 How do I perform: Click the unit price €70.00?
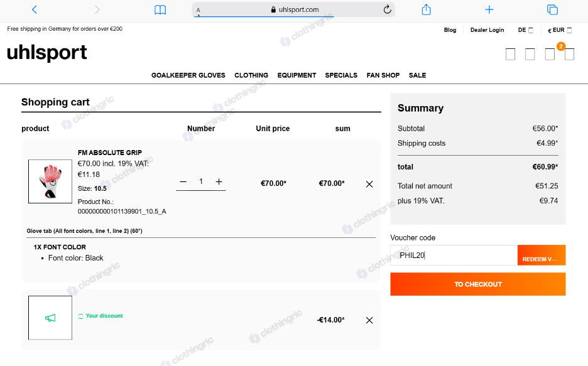coord(273,183)
